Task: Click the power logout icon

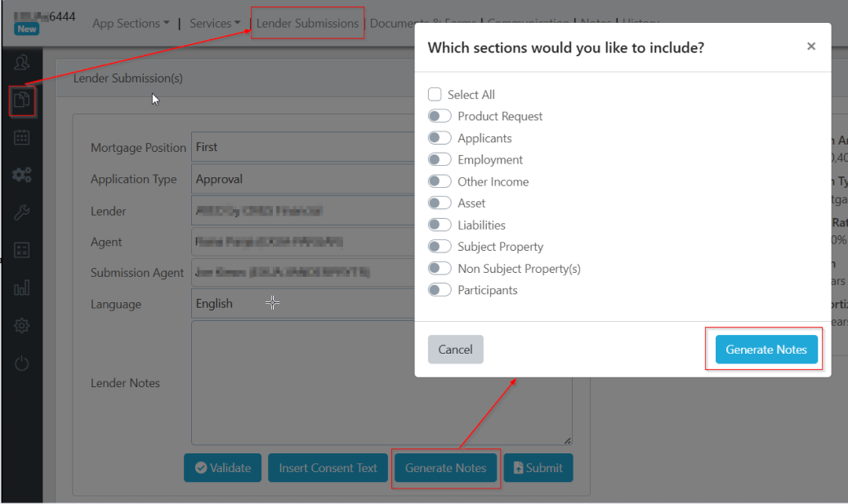Action: [22, 364]
